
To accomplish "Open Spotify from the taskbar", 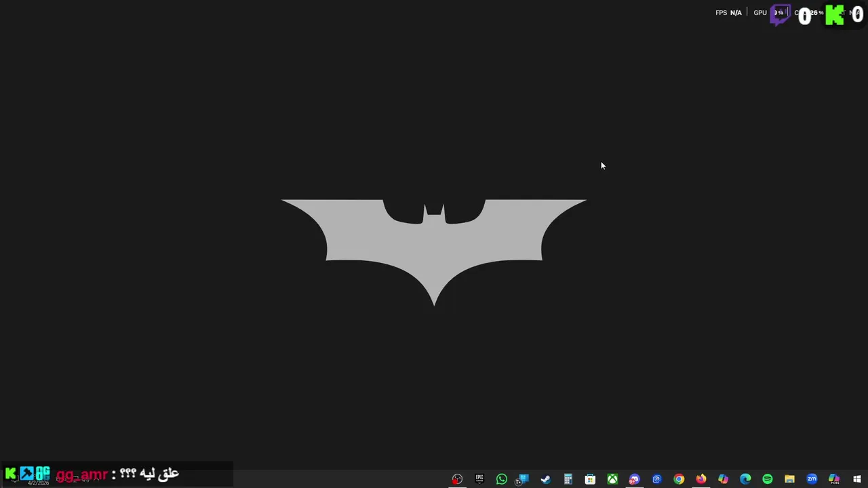I will click(768, 479).
